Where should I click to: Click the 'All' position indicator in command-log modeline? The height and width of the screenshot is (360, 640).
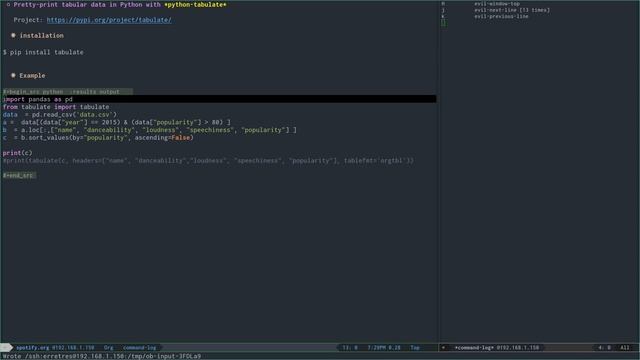(x=625, y=348)
